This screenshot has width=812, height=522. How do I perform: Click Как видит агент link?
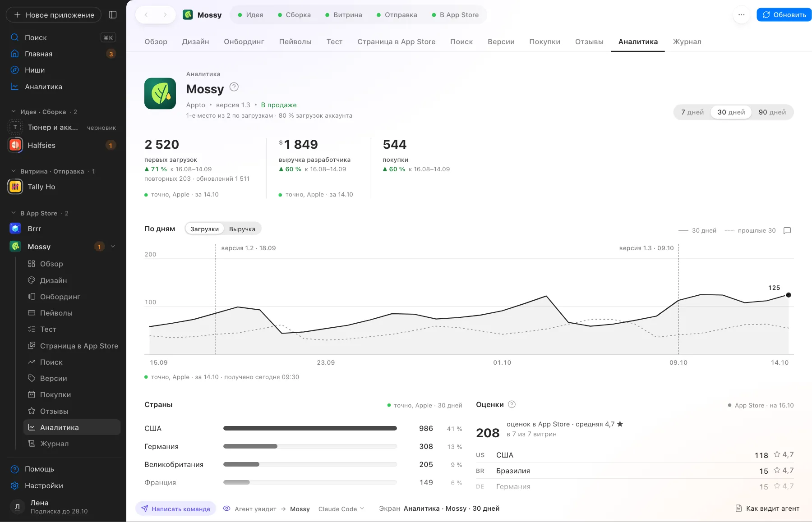(767, 508)
